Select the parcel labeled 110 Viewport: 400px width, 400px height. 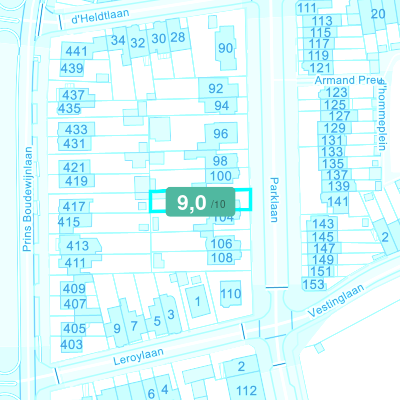(231, 294)
